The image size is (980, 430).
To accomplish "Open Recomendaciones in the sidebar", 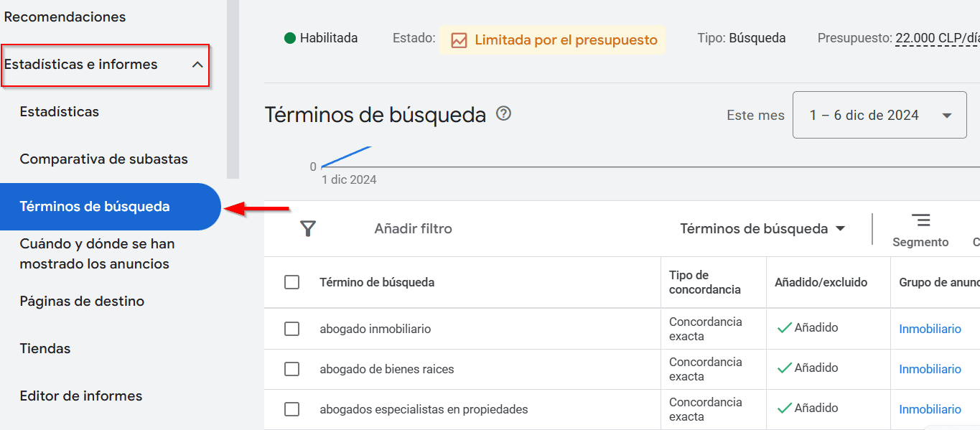I will pyautogui.click(x=65, y=17).
